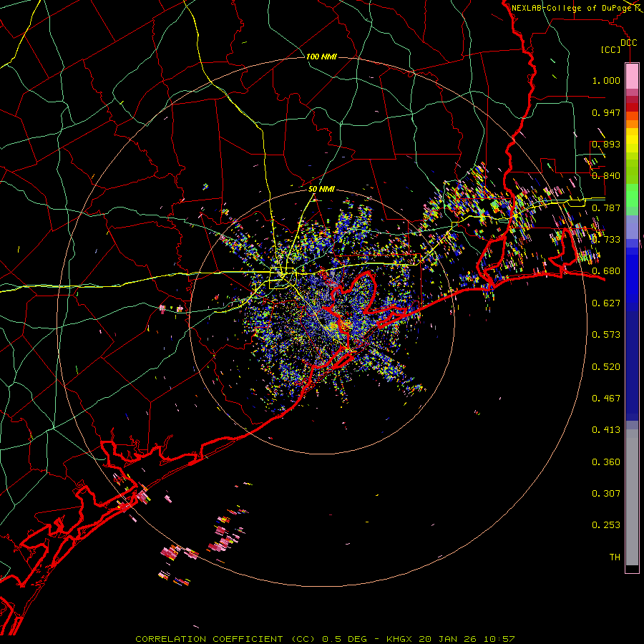Image resolution: width=644 pixels, height=644 pixels.
Task: Click the 1.000 scale value
Action: (606, 80)
